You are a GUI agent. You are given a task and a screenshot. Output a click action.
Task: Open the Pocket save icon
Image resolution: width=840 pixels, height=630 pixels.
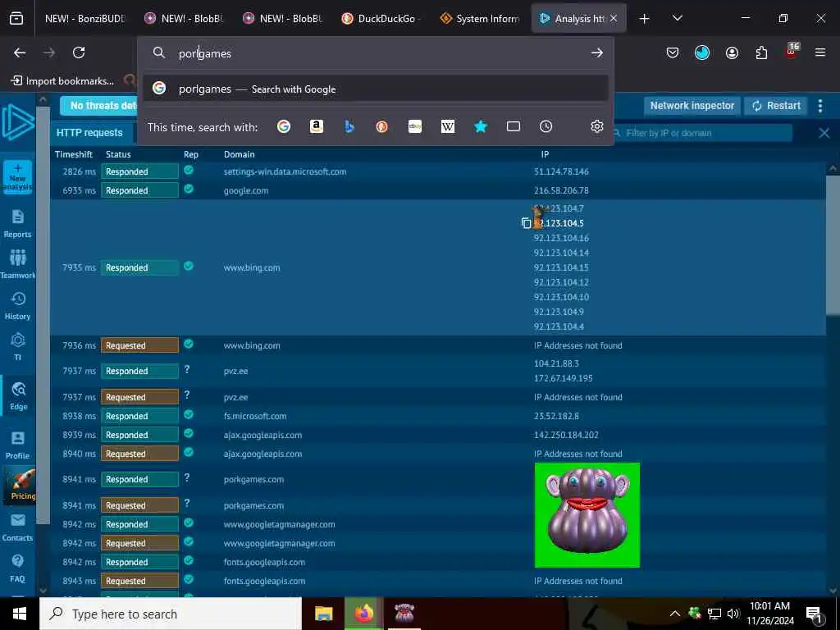[673, 52]
